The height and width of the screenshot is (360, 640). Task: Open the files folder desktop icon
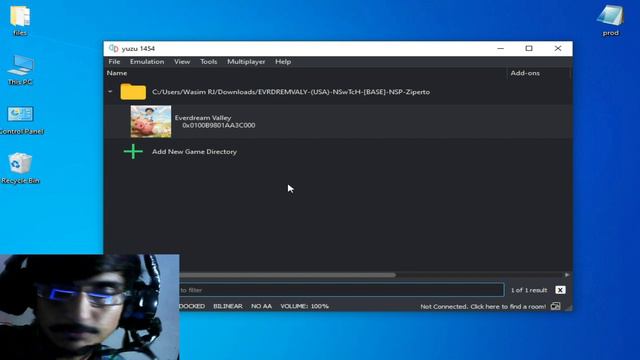[20, 20]
